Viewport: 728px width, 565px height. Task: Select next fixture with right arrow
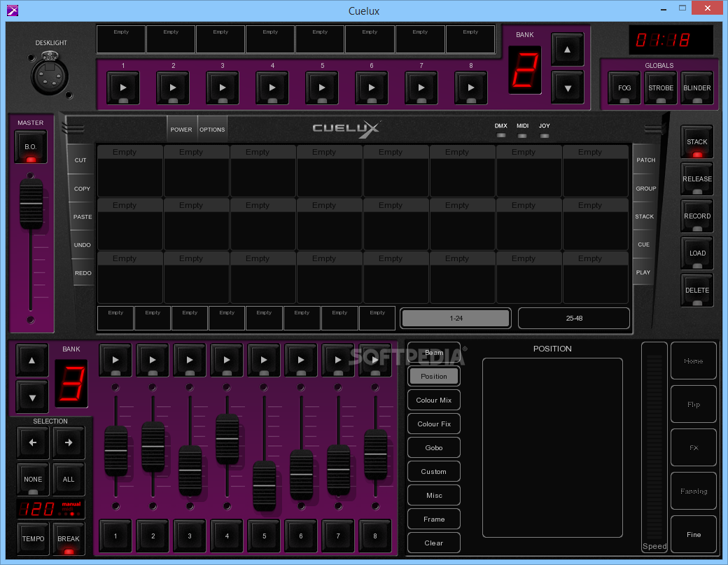coord(69,442)
